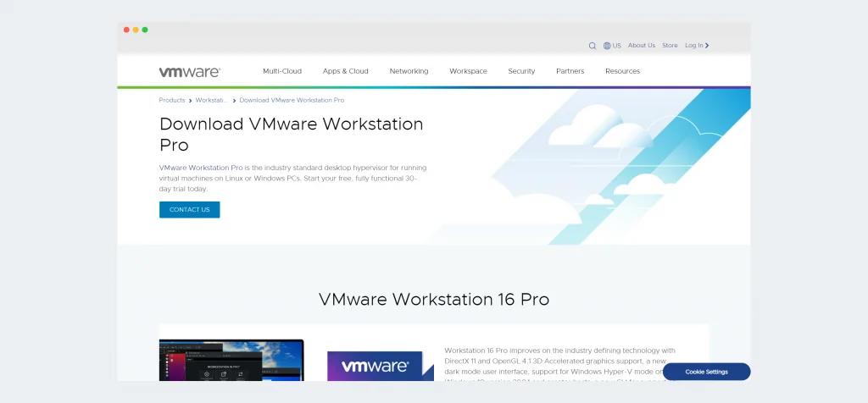Click Log In with arrow

pos(697,46)
